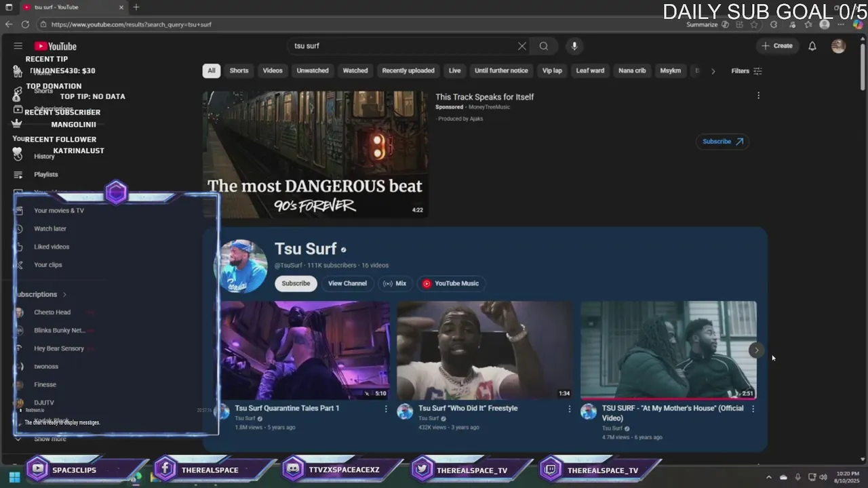
Task: Open the network icon in system tray
Action: tap(812, 477)
